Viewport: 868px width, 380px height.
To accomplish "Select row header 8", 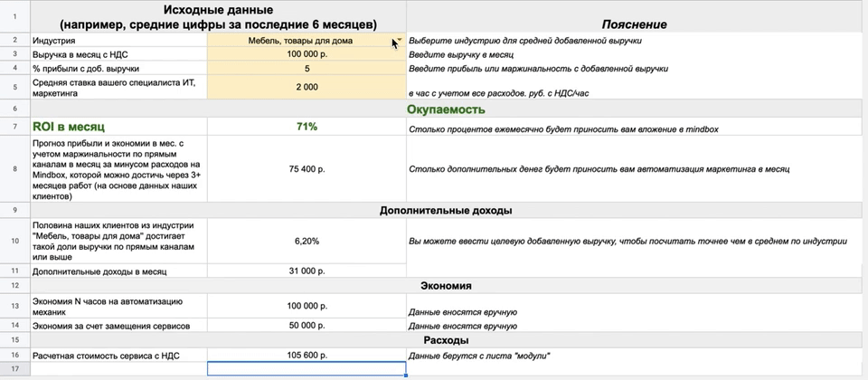I will (14, 168).
